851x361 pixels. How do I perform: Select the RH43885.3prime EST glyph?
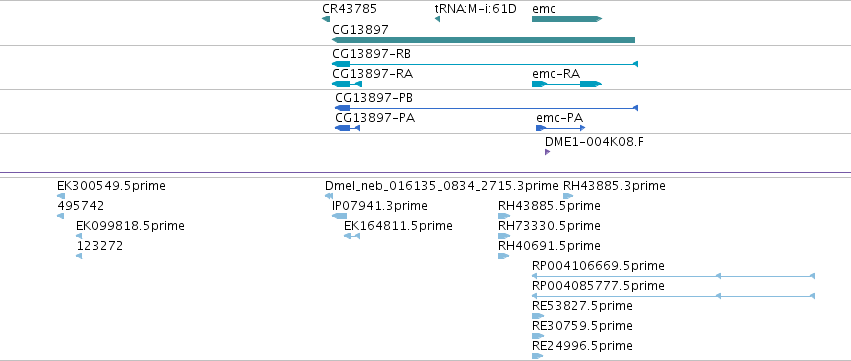568,196
